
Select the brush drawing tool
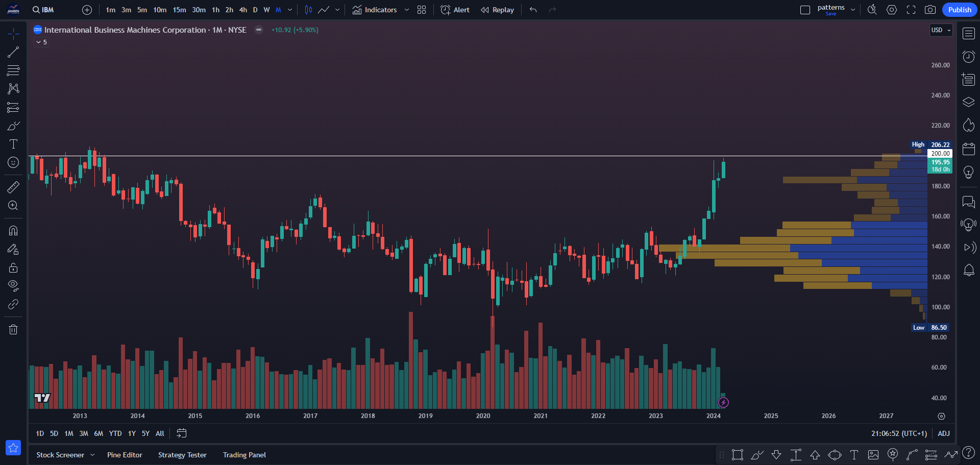click(x=13, y=126)
